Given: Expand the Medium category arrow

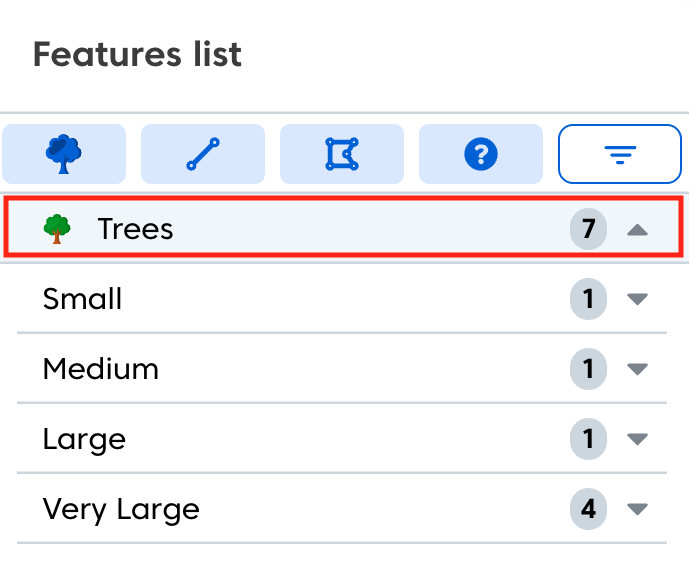Looking at the screenshot, I should click(x=637, y=369).
